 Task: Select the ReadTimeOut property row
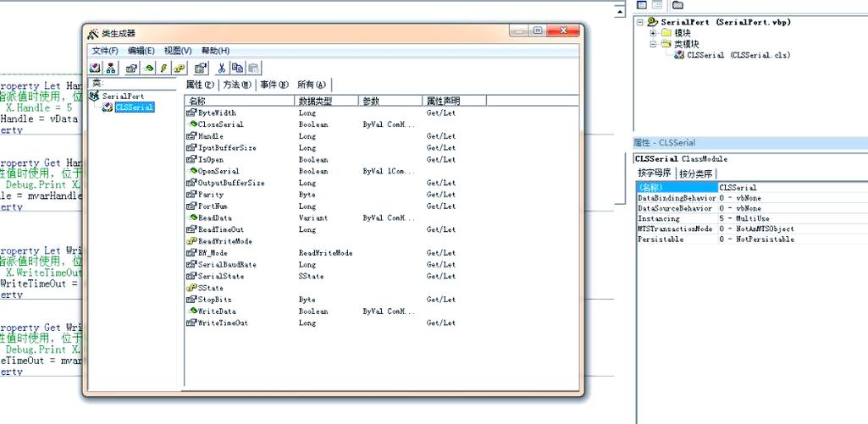click(x=381, y=229)
